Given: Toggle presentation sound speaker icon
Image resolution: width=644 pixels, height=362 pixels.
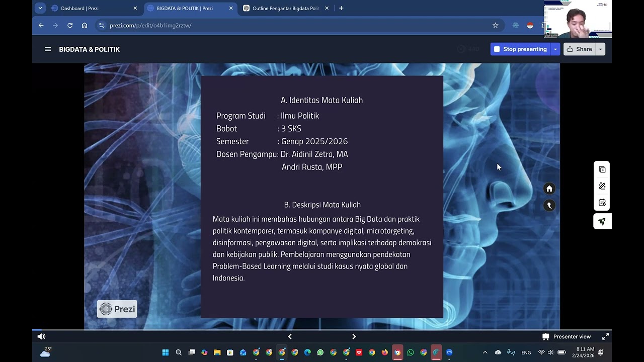Looking at the screenshot, I should click(x=41, y=336).
